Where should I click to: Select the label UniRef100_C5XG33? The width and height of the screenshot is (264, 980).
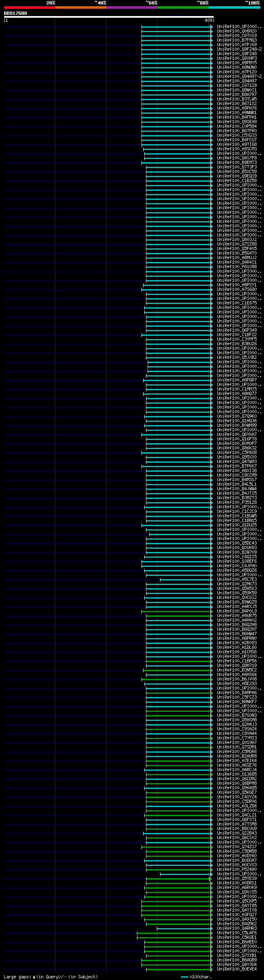tap(237, 135)
